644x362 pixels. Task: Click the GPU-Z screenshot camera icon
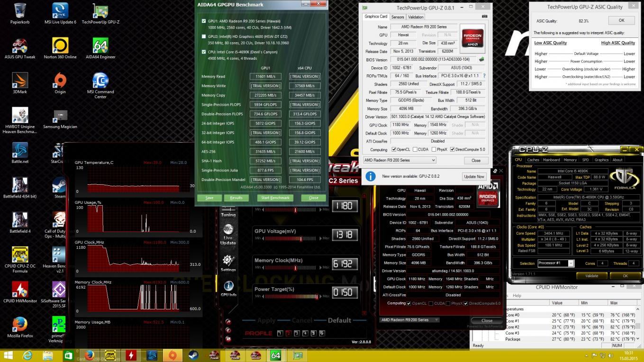484,17
